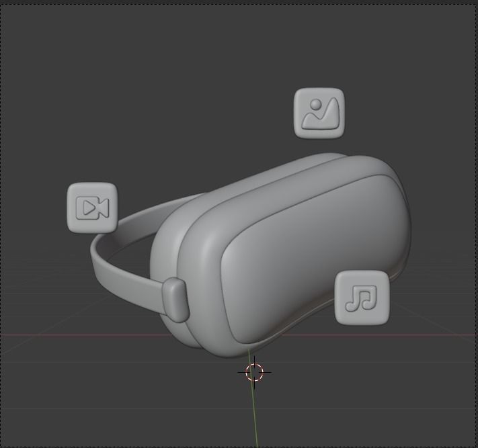
Task: Select the VR headset front visor panel
Action: click(314, 259)
